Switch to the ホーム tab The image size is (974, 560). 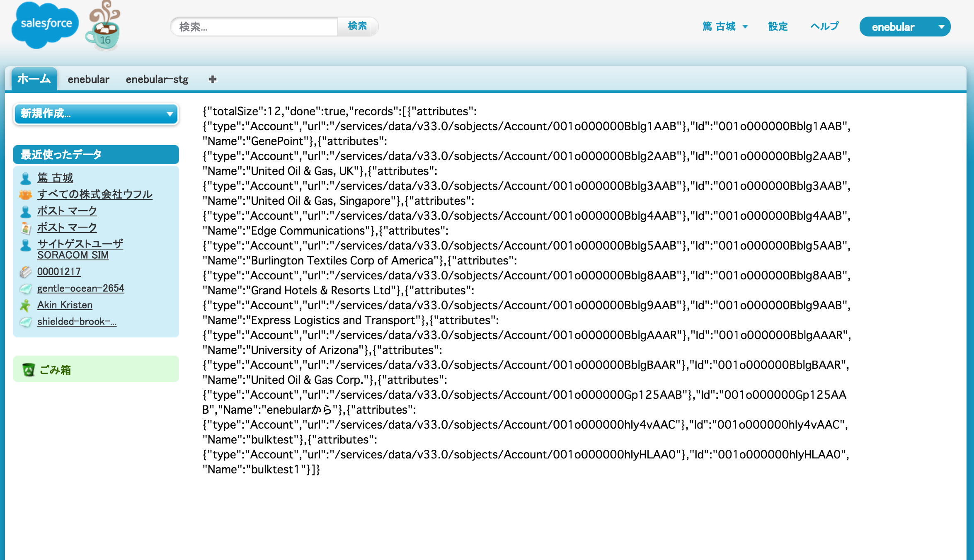[x=34, y=79]
